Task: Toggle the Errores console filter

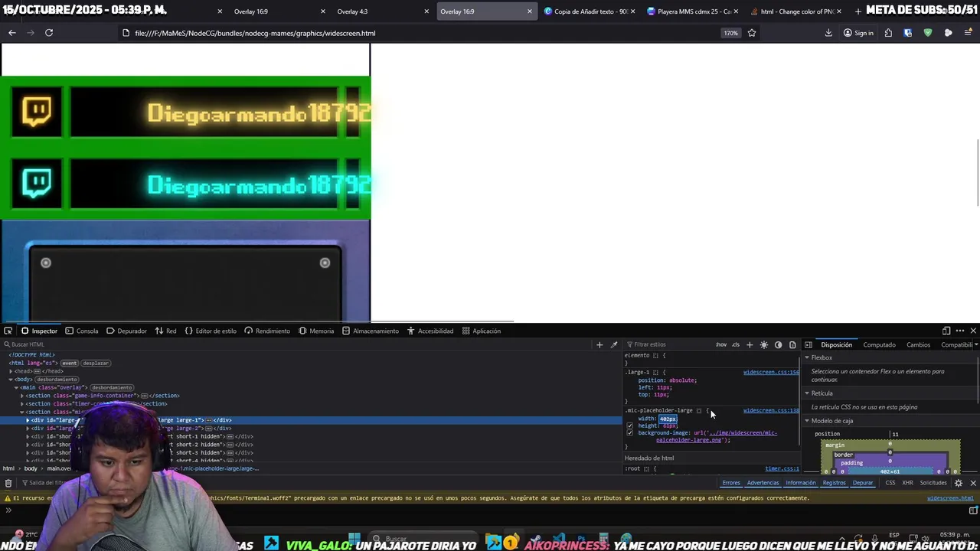Action: [x=731, y=483]
